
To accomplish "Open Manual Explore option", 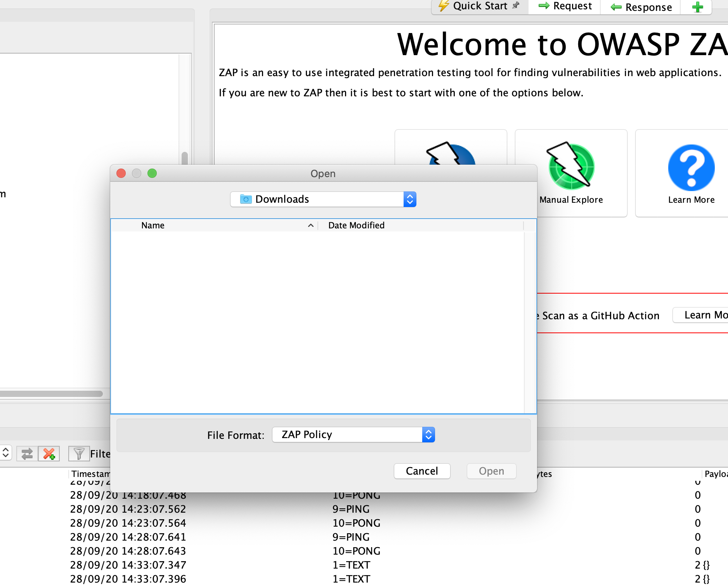I will click(571, 173).
